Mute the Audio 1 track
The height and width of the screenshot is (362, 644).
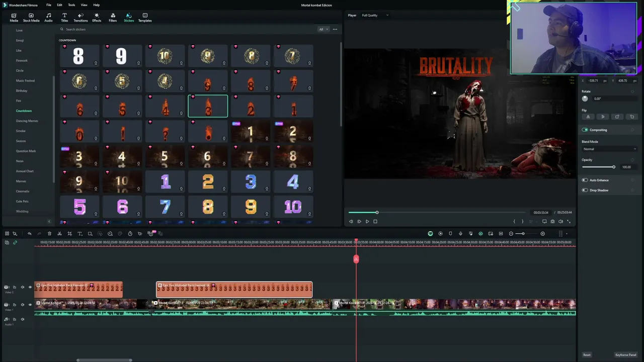coord(22,319)
